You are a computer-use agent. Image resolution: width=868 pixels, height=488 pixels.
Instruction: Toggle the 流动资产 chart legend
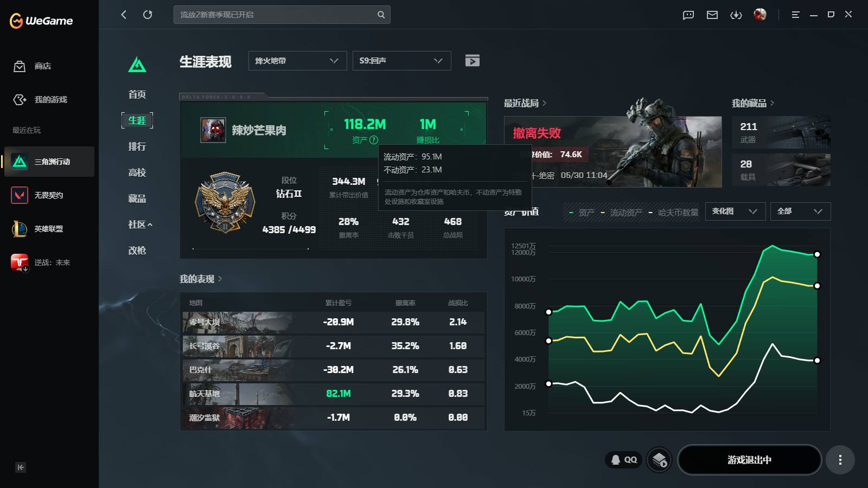click(622, 213)
